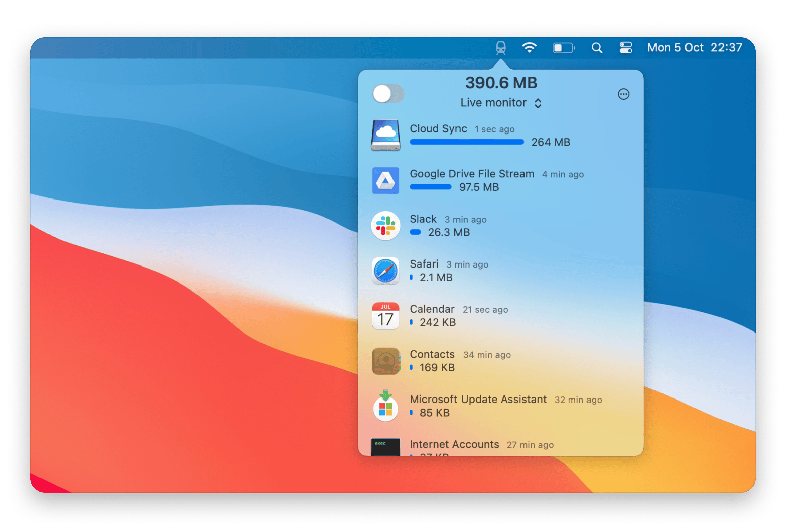Screen dimensions: 786x532
Task: Click the date and time clock
Action: (694, 48)
